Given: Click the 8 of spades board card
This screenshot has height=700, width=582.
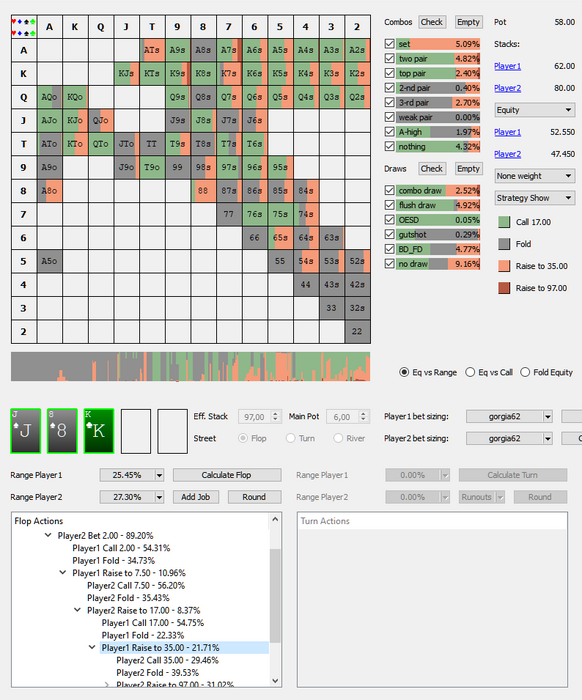Looking at the screenshot, I should tap(62, 431).
